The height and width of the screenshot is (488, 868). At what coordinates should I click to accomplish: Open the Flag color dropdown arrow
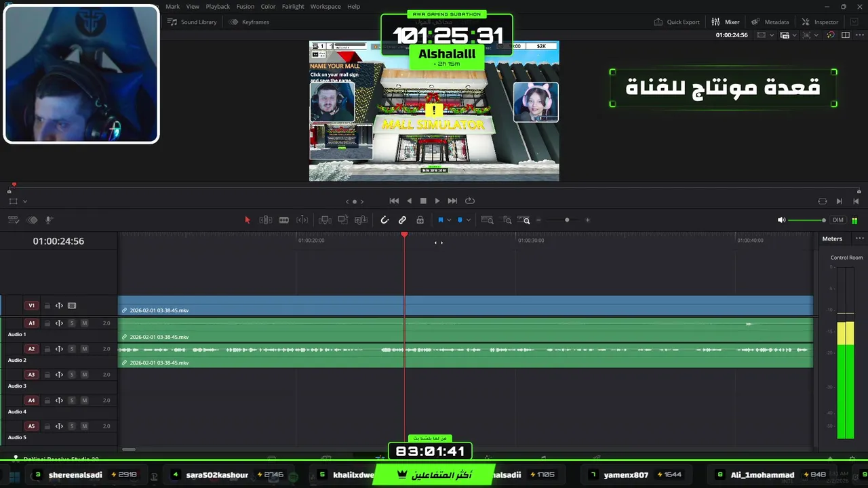449,220
